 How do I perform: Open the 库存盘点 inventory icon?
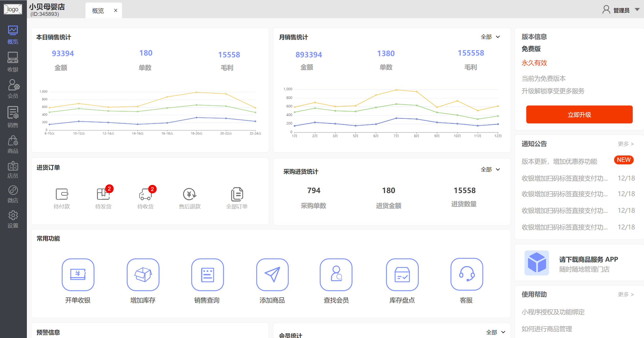pyautogui.click(x=402, y=274)
